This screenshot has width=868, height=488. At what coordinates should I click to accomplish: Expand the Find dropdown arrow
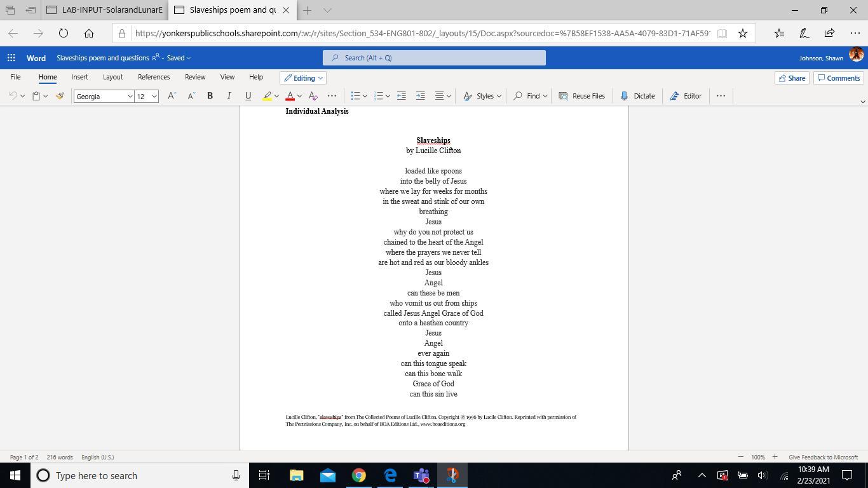545,96
